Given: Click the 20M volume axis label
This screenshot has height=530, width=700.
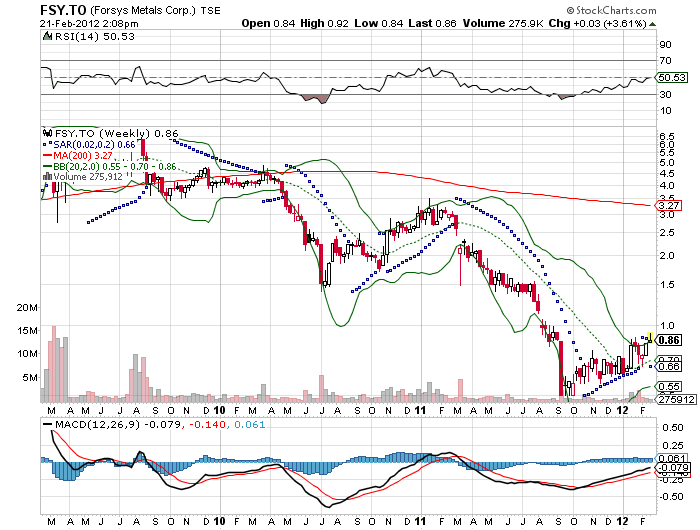Looking at the screenshot, I should (x=27, y=308).
